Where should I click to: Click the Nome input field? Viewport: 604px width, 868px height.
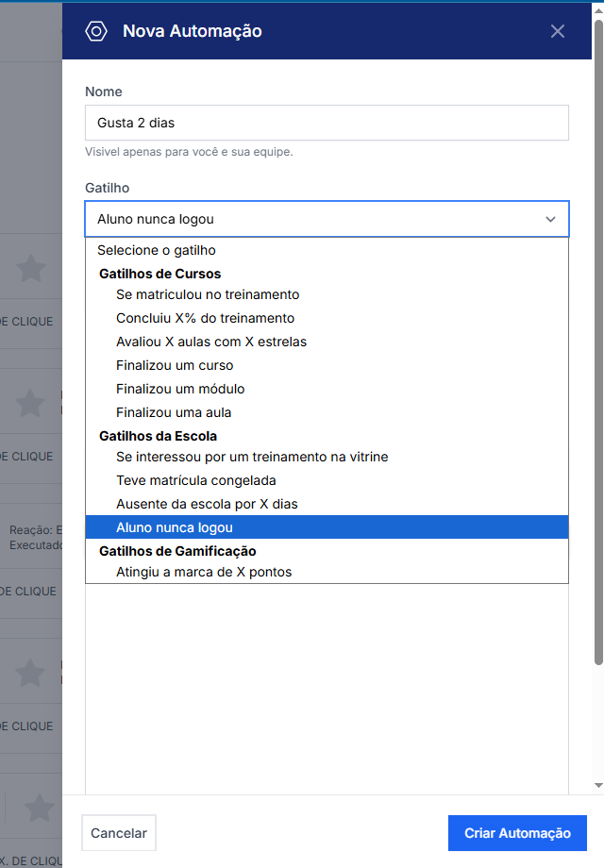(327, 123)
